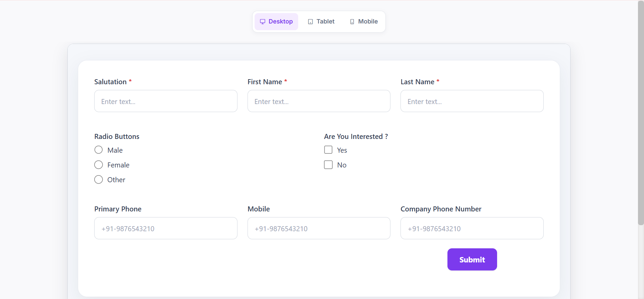Switch to Mobile preview tab
This screenshot has height=299, width=644.
364,21
